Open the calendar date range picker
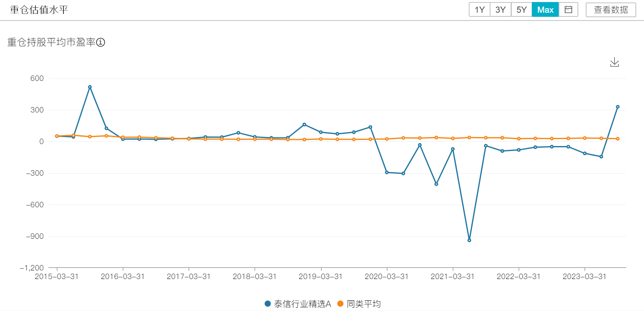644x311 pixels. tap(568, 9)
